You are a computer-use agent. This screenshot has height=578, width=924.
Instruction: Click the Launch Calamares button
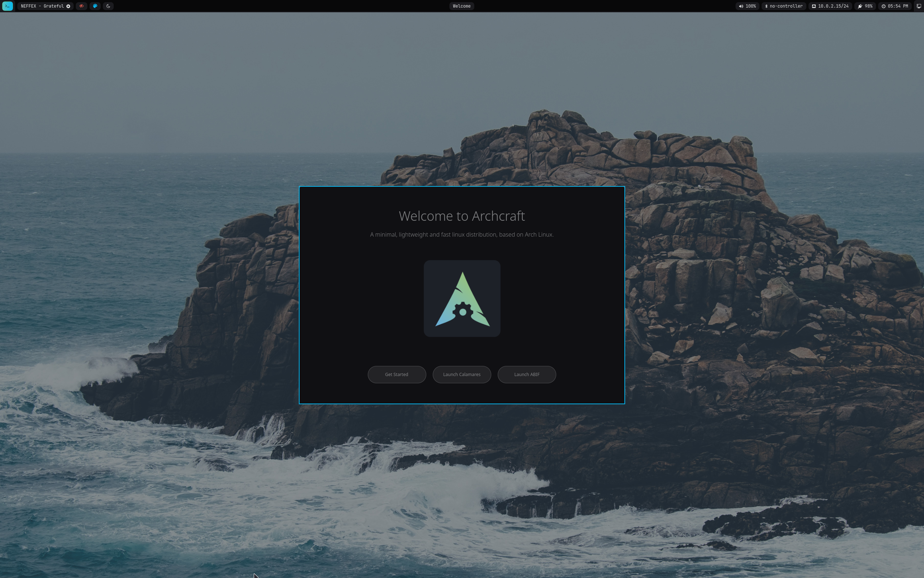click(x=462, y=374)
